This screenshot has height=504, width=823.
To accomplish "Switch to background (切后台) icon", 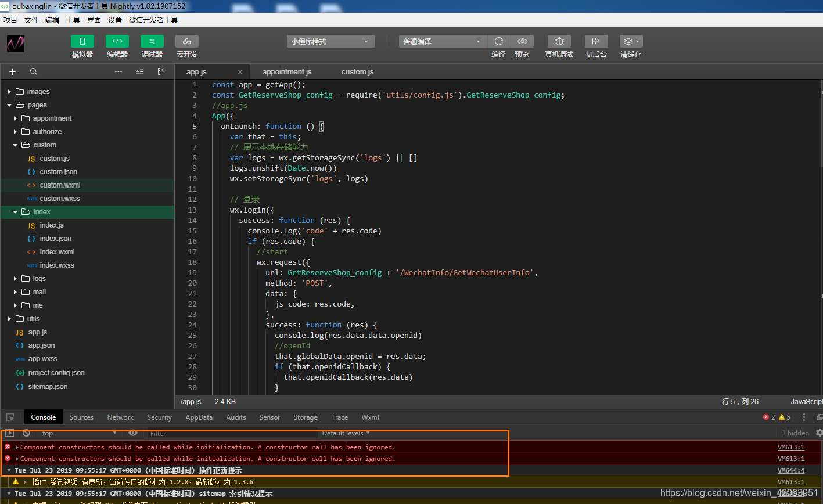I will [596, 41].
